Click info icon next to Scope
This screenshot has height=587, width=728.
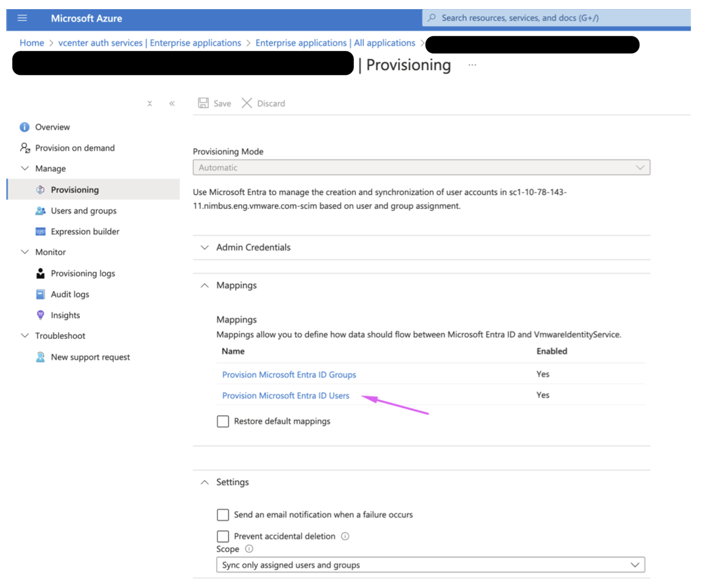[x=249, y=549]
